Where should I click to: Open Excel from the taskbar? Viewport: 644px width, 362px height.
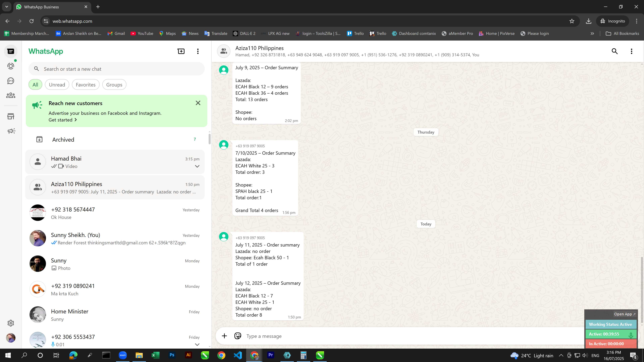pos(155,355)
